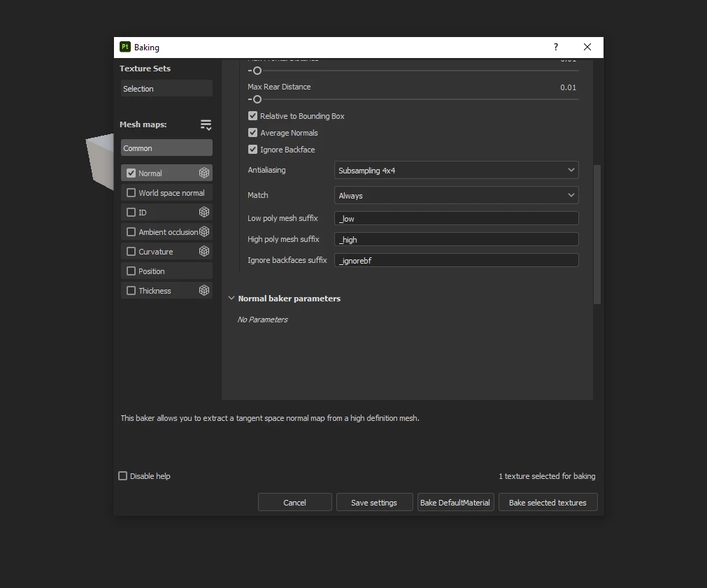Toggle Relative to Bounding Box checkbox
Image resolution: width=707 pixels, height=588 pixels.
253,116
